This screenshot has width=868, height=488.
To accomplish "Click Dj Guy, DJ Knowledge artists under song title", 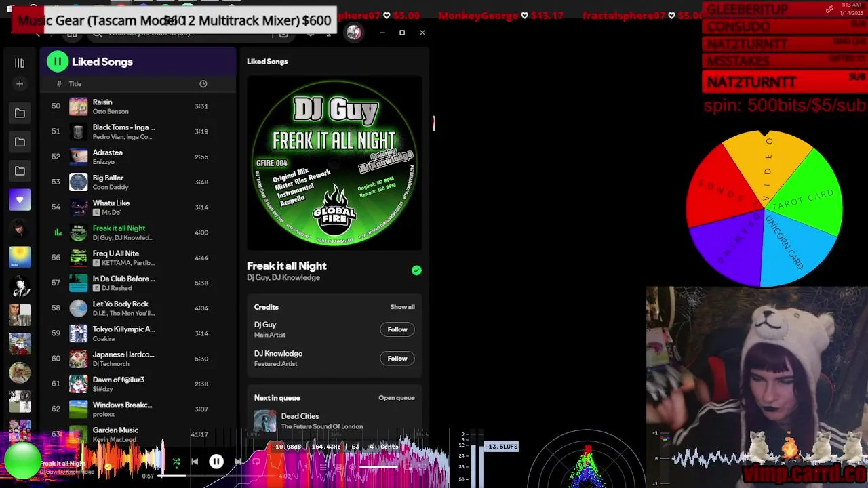I will click(283, 278).
